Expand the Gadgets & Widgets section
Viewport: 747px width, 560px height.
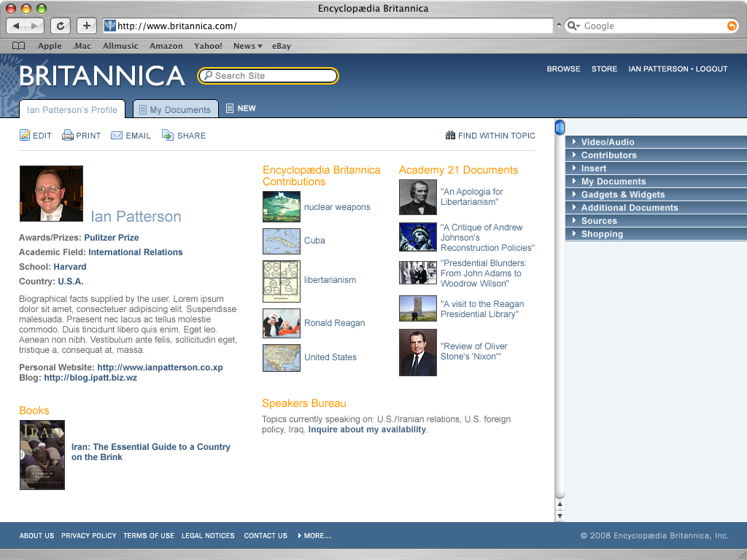click(x=656, y=194)
